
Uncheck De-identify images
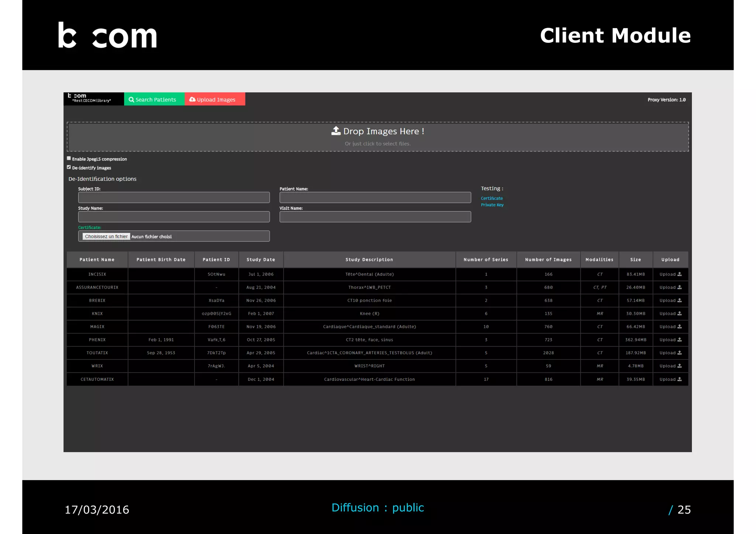(69, 167)
